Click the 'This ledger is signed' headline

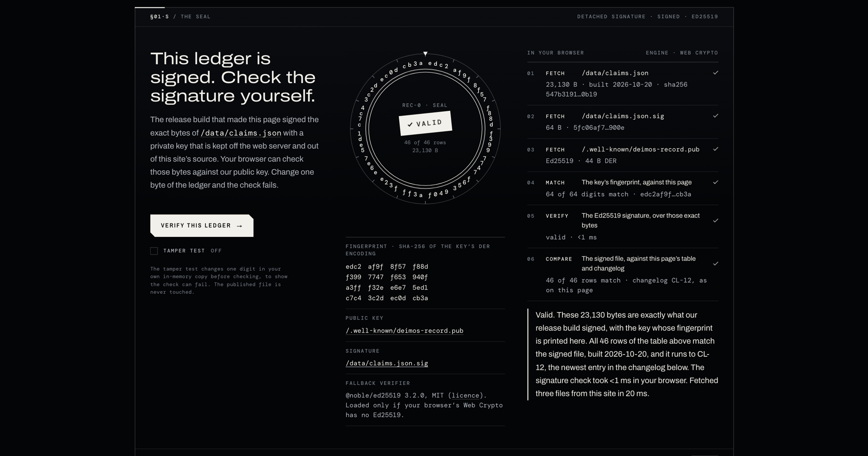[233, 77]
